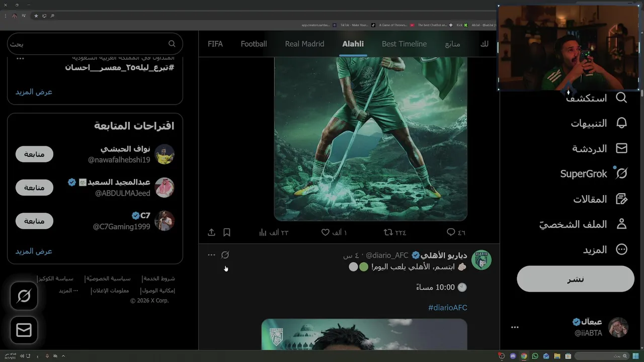Screen dimensions: 644x362
Task: Click عرض المزيد under follow suggestions
Action: click(x=34, y=251)
